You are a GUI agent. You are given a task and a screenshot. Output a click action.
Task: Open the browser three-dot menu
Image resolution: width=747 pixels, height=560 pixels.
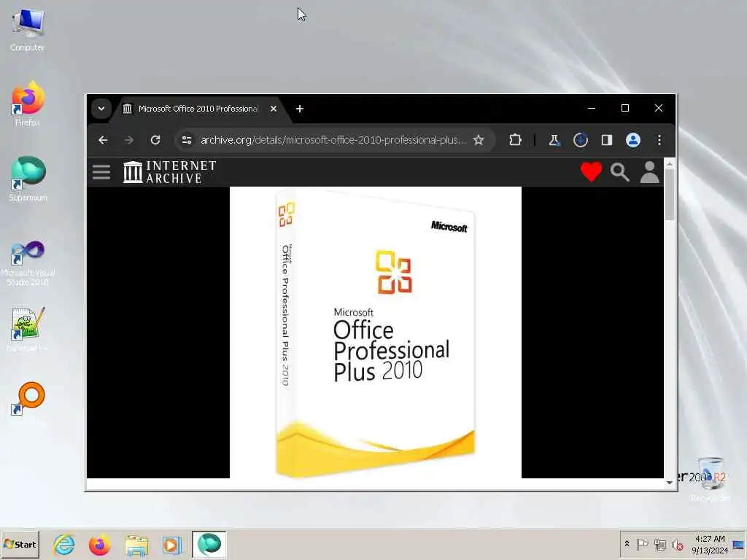[x=659, y=140]
